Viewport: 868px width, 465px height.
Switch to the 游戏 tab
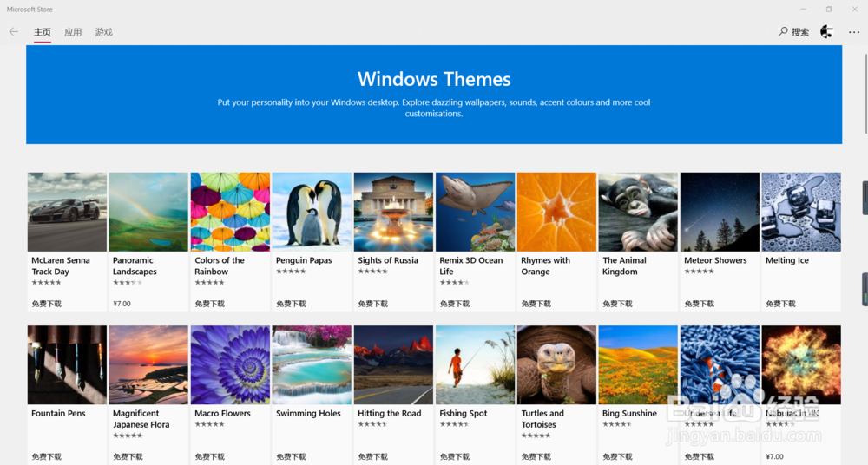[x=103, y=32]
